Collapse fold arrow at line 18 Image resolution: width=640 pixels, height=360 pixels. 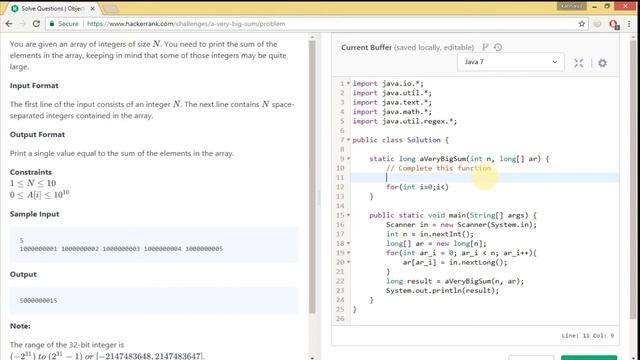[348, 243]
